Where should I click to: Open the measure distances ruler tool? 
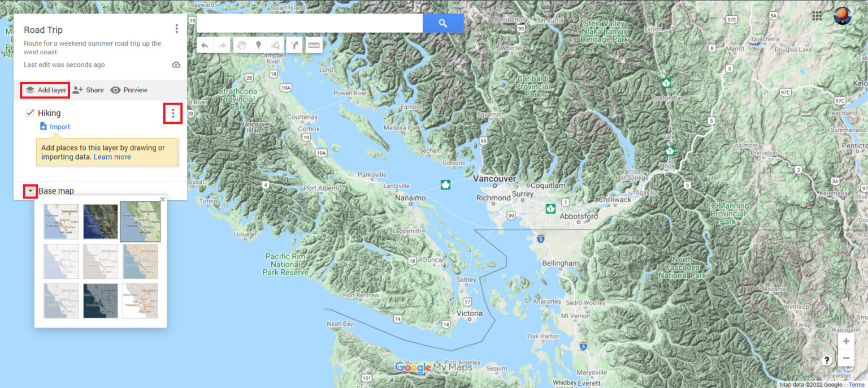(x=314, y=45)
